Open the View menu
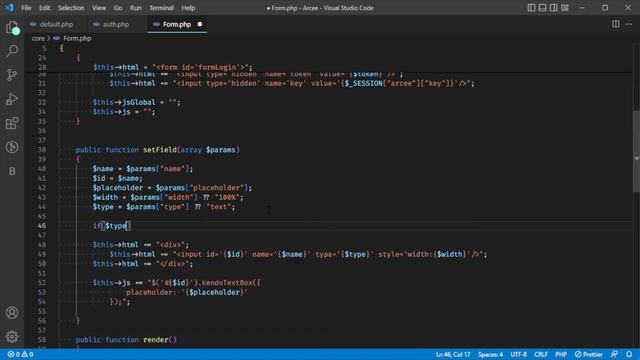 coord(99,8)
